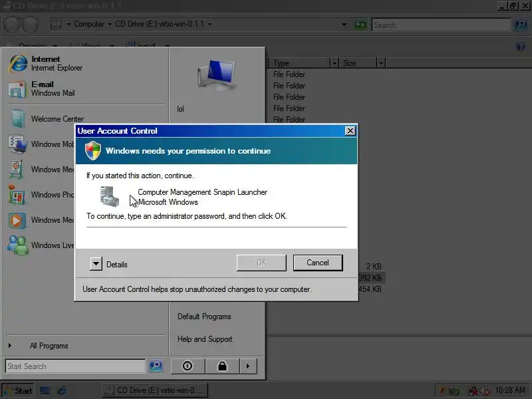Click the Explorer help icon

click(521, 46)
